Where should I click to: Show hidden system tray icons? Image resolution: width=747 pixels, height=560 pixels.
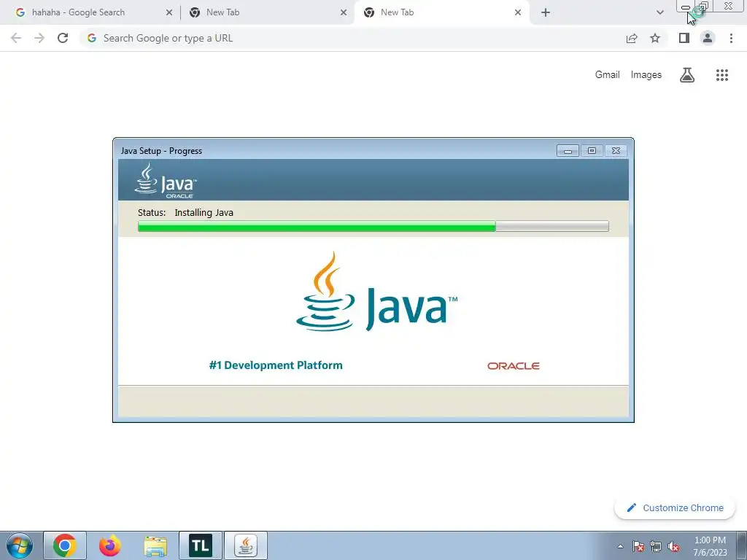click(x=620, y=546)
